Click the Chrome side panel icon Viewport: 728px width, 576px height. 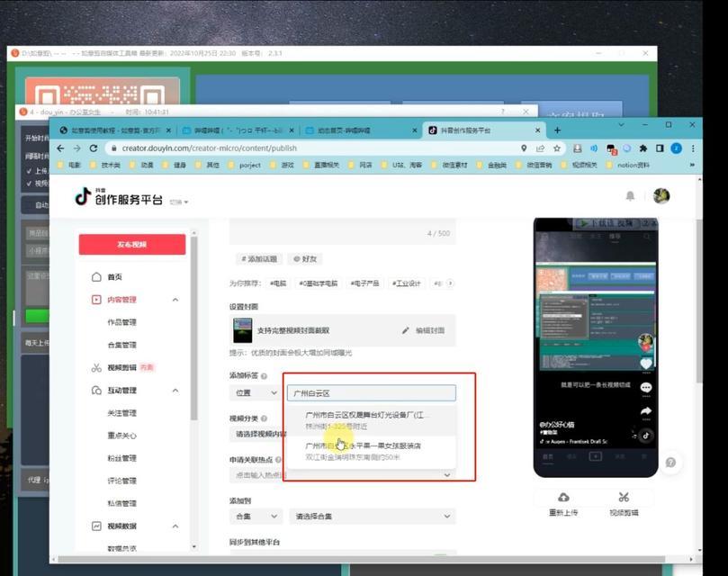[x=660, y=148]
